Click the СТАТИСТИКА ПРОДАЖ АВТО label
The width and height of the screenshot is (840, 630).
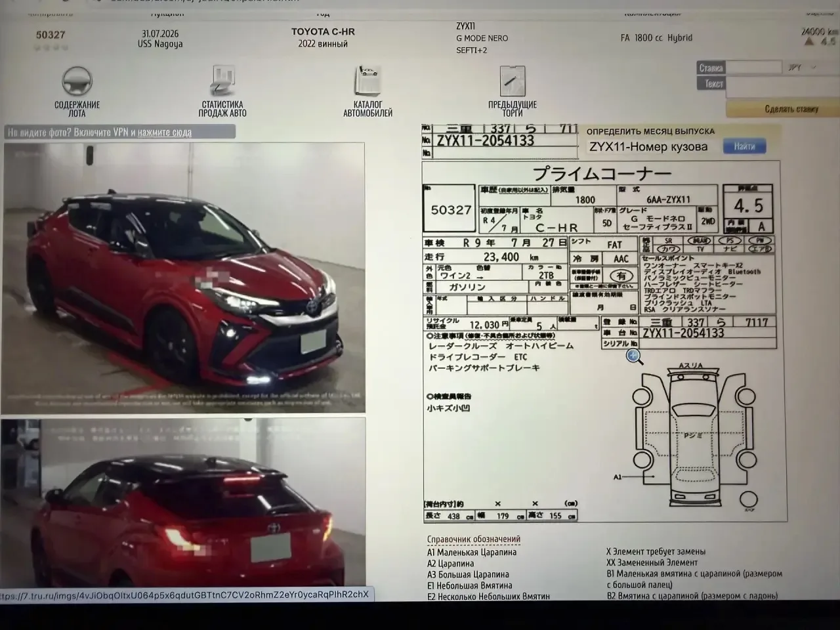[x=223, y=109]
